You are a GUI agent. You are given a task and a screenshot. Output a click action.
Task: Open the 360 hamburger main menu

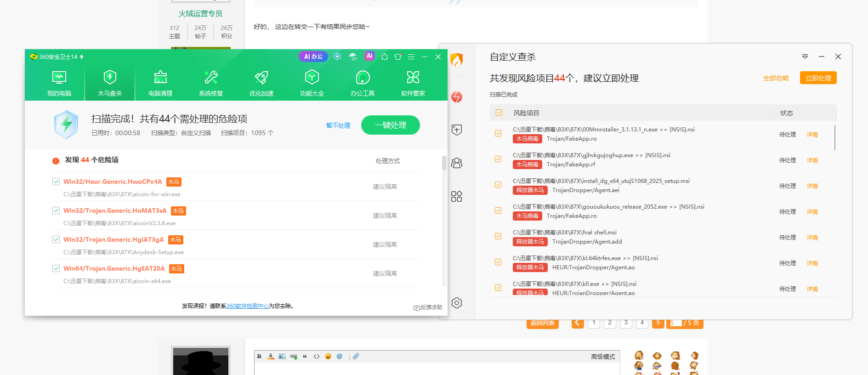[x=411, y=57]
